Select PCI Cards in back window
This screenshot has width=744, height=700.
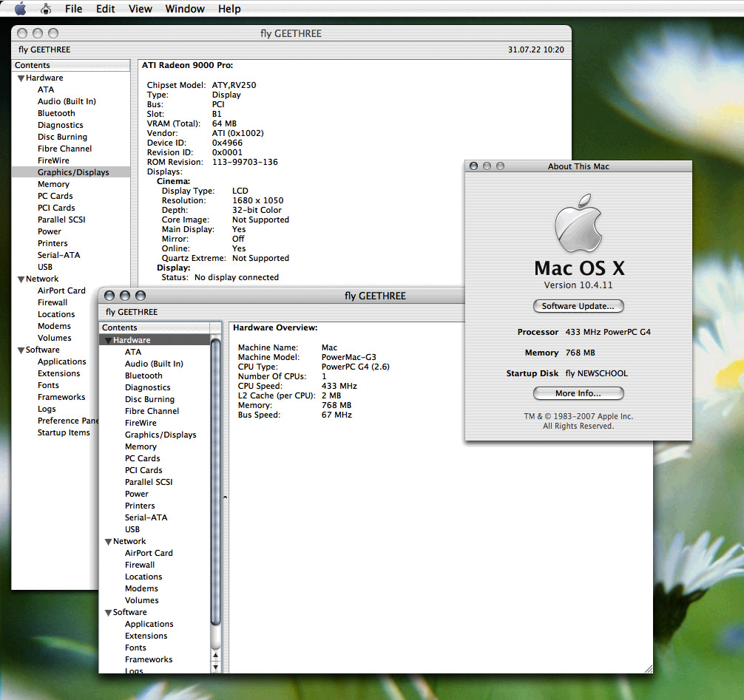pyautogui.click(x=56, y=208)
